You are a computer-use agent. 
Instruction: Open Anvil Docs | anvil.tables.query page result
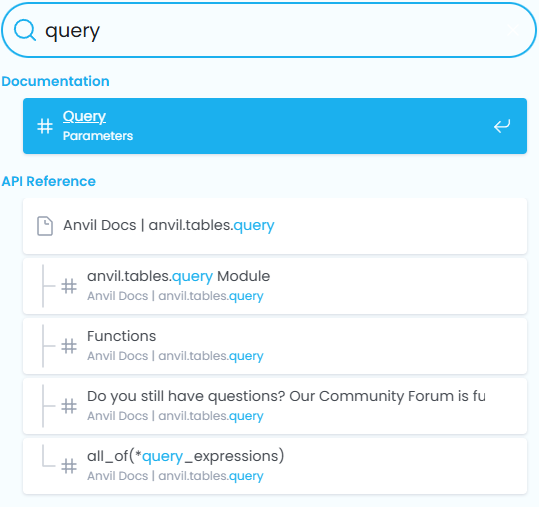coord(275,226)
